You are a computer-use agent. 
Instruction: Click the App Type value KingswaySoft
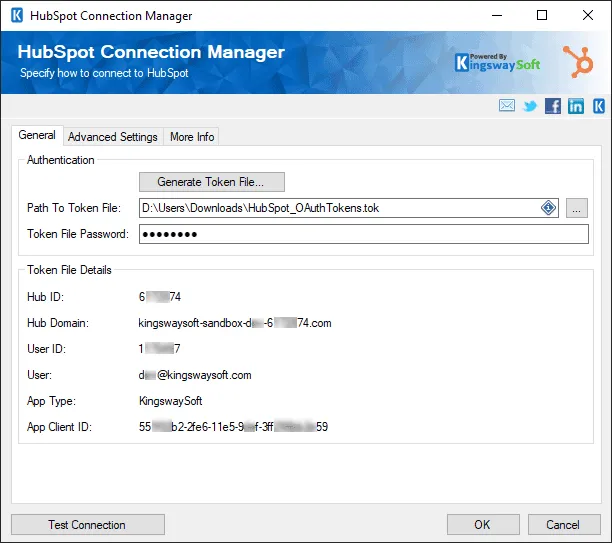(171, 401)
